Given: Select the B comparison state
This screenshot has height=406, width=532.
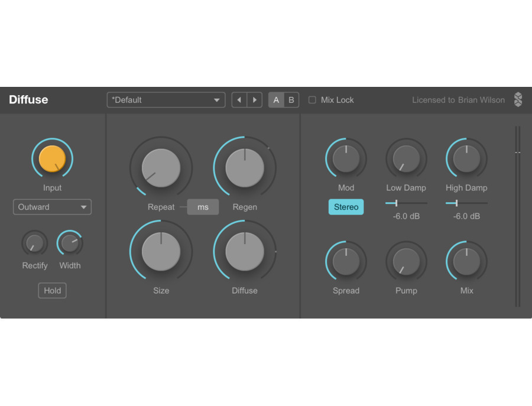Looking at the screenshot, I should (x=291, y=100).
